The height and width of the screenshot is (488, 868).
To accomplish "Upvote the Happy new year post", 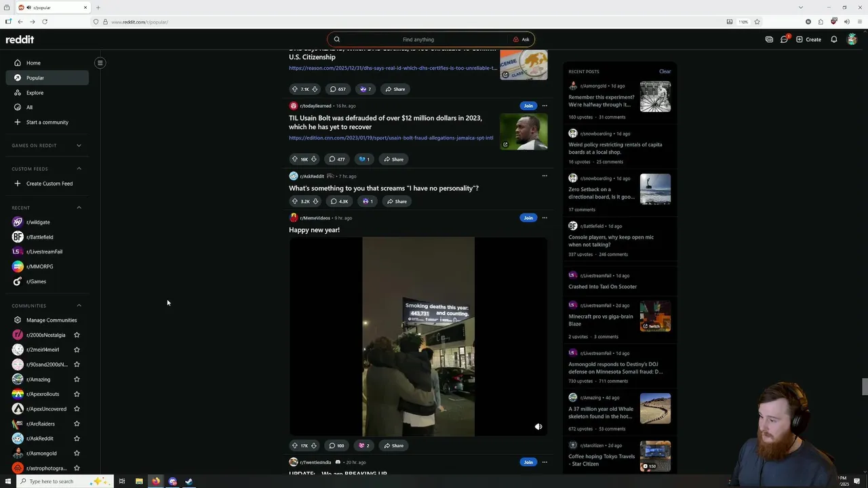I will 294,446.
